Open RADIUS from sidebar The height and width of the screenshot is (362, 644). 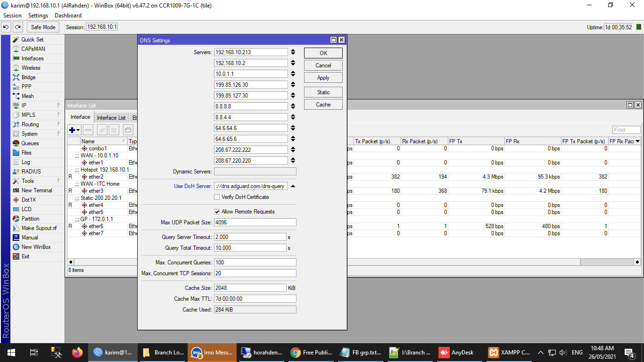[31, 172]
